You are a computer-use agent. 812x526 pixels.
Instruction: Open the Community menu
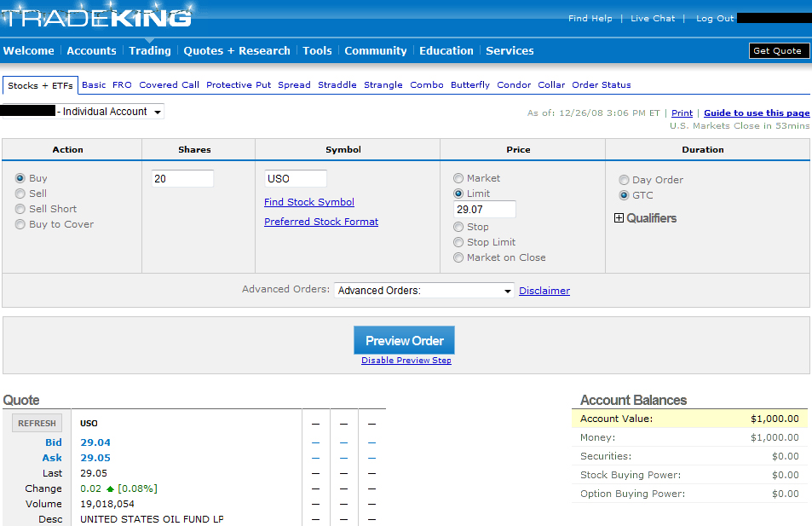376,51
